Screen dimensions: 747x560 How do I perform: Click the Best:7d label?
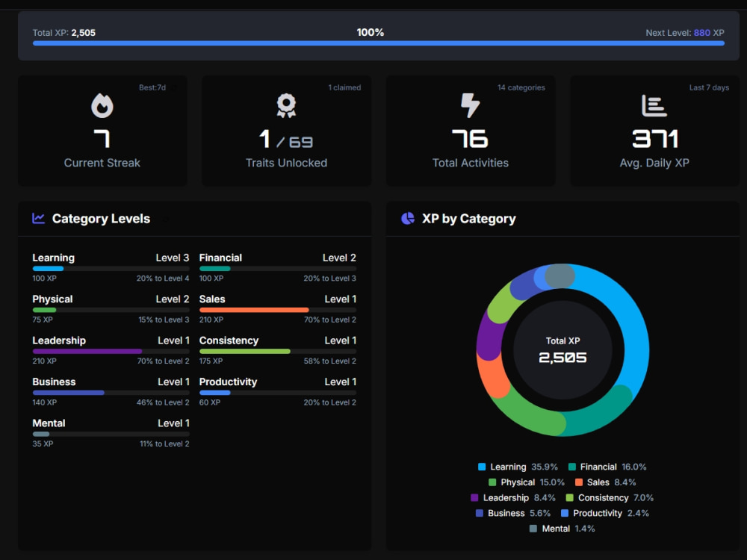click(x=152, y=87)
